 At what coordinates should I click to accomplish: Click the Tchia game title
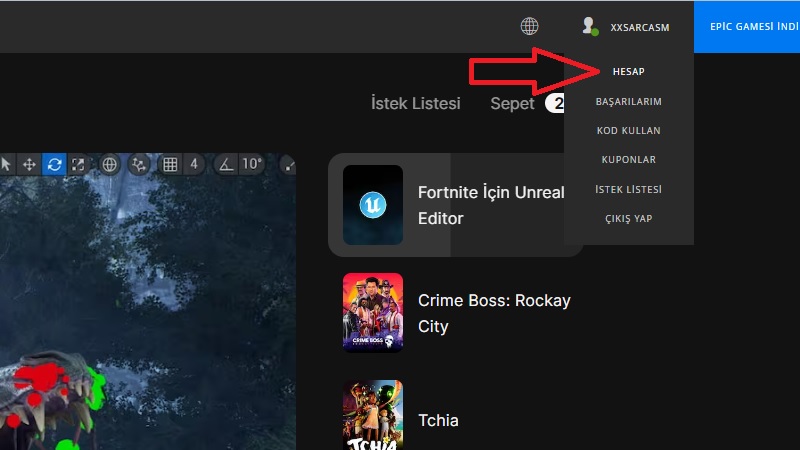click(x=438, y=420)
